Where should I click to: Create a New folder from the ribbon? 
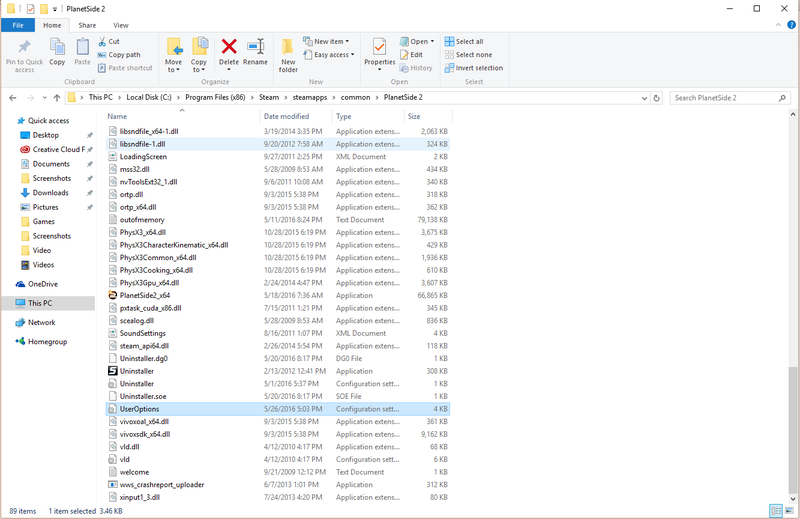click(x=288, y=55)
